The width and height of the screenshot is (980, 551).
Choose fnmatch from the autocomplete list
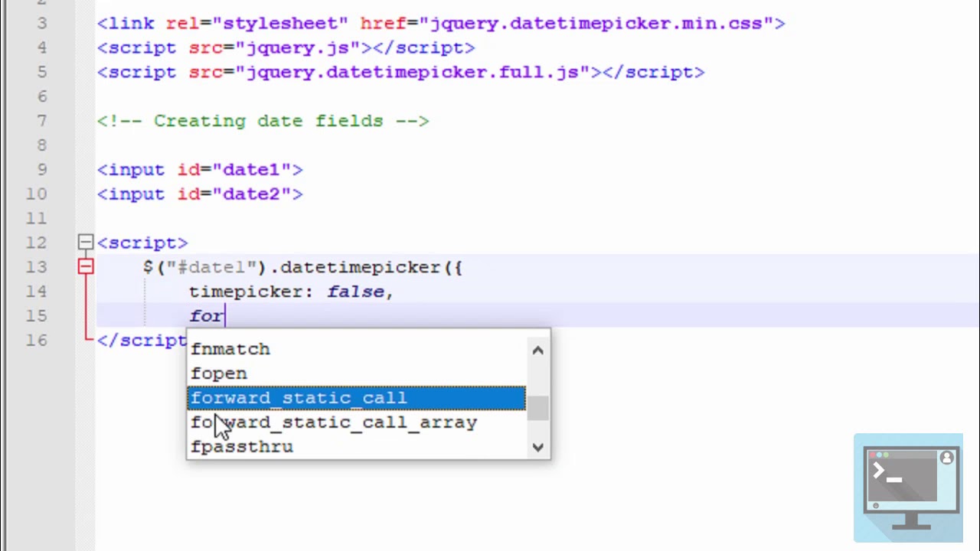pos(357,349)
